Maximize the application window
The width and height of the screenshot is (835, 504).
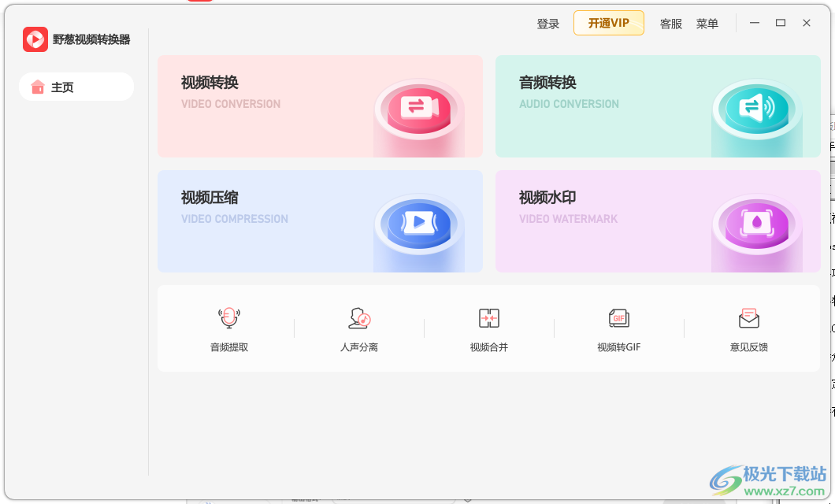781,23
